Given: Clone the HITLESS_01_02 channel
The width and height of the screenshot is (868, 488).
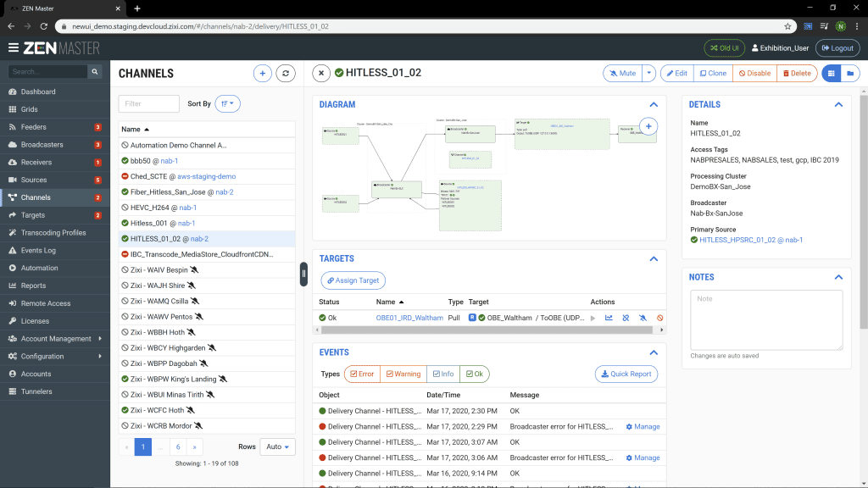Looking at the screenshot, I should coord(713,73).
